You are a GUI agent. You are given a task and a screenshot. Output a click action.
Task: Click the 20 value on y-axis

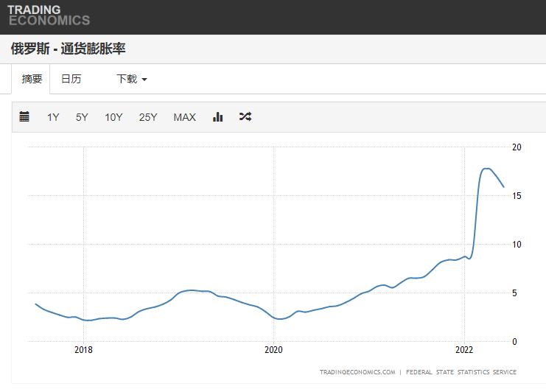517,147
